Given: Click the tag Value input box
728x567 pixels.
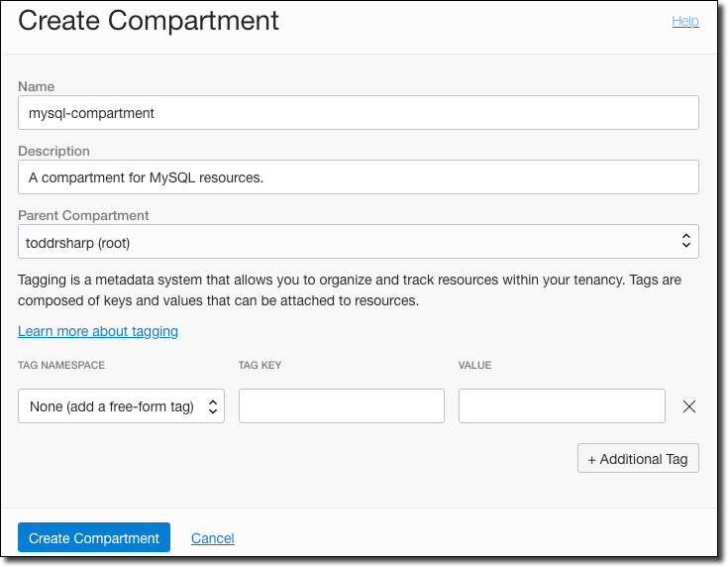Looking at the screenshot, I should click(562, 406).
